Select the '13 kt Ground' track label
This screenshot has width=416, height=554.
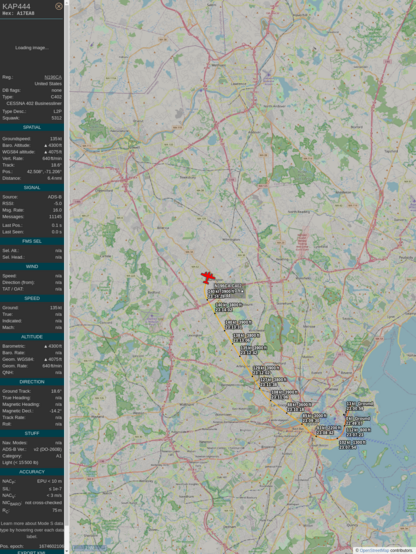[360, 406]
